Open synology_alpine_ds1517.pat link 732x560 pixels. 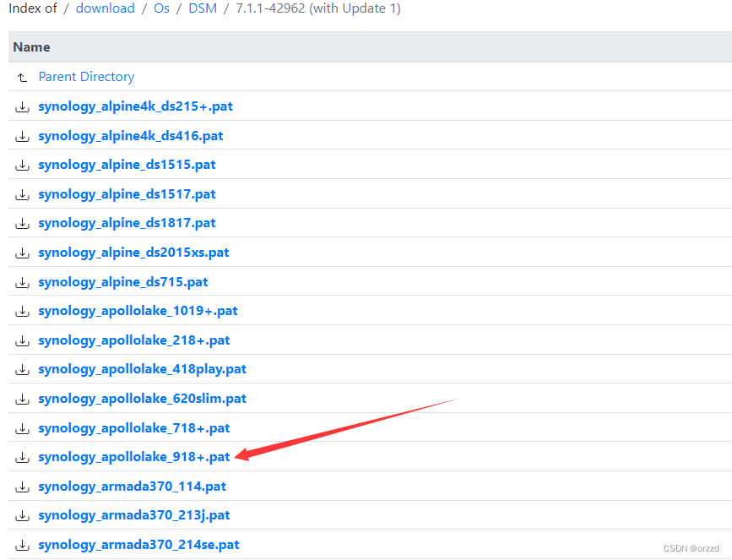[127, 194]
